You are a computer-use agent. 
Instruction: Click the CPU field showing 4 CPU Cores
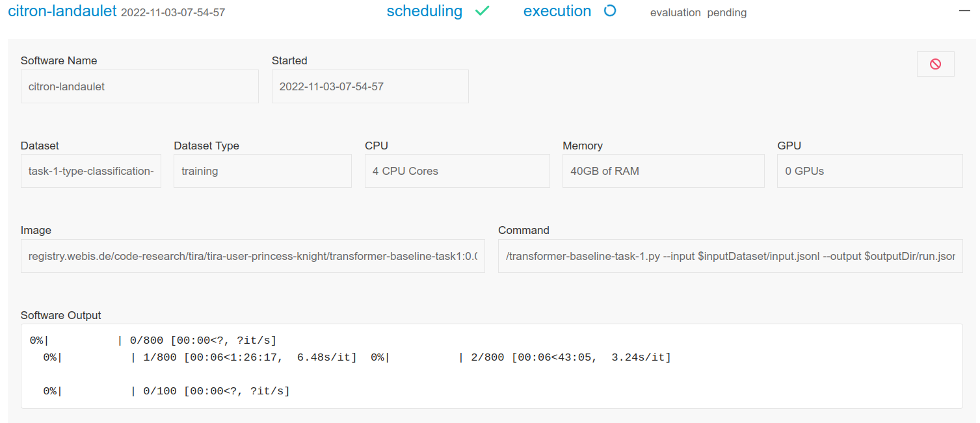pos(457,171)
